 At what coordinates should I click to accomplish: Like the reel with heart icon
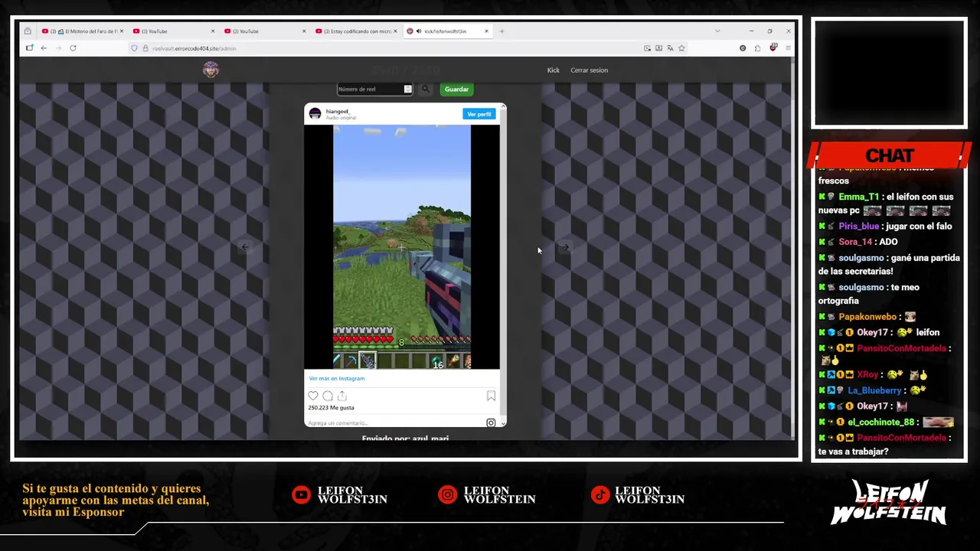(x=313, y=396)
